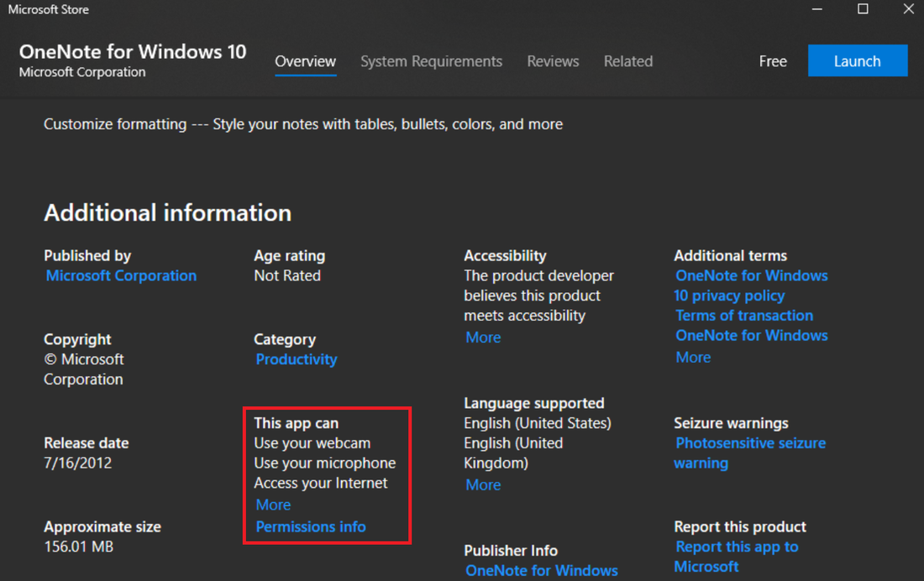Click Microsoft Corporation under the app title
This screenshot has height=581, width=924.
(x=82, y=72)
